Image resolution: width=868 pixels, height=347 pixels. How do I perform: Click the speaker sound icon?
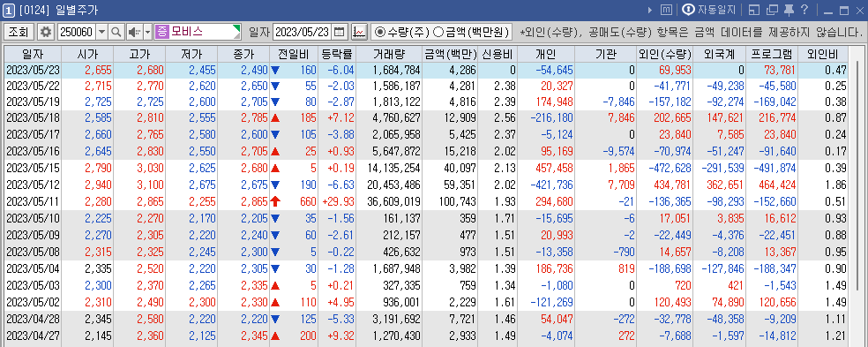134,32
